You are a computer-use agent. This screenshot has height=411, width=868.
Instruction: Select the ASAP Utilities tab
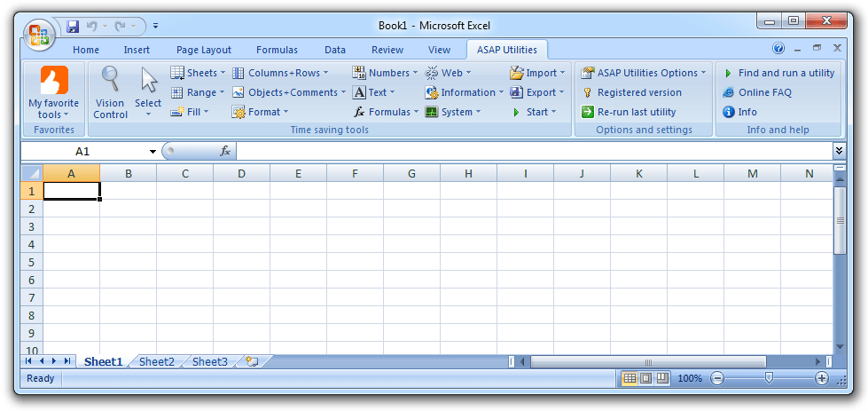[x=507, y=50]
